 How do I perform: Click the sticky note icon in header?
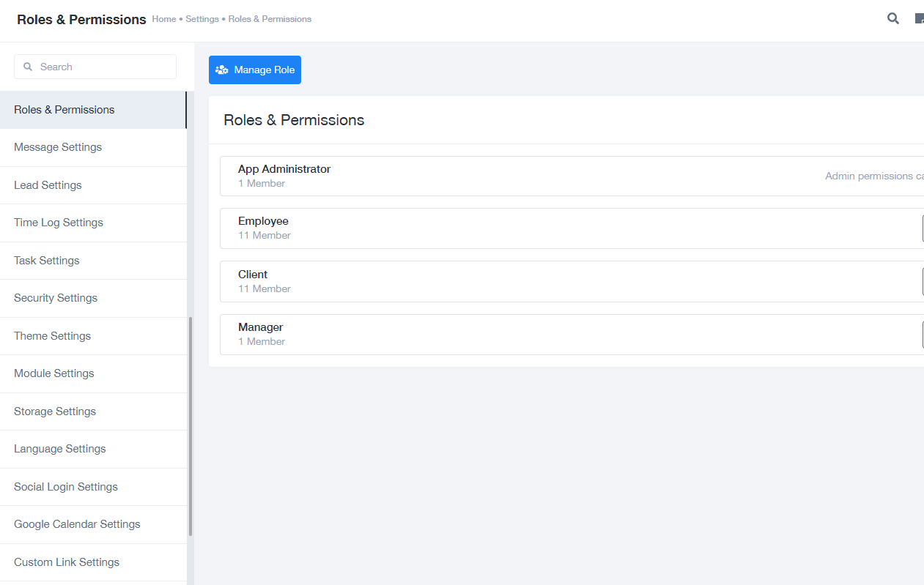click(x=920, y=19)
